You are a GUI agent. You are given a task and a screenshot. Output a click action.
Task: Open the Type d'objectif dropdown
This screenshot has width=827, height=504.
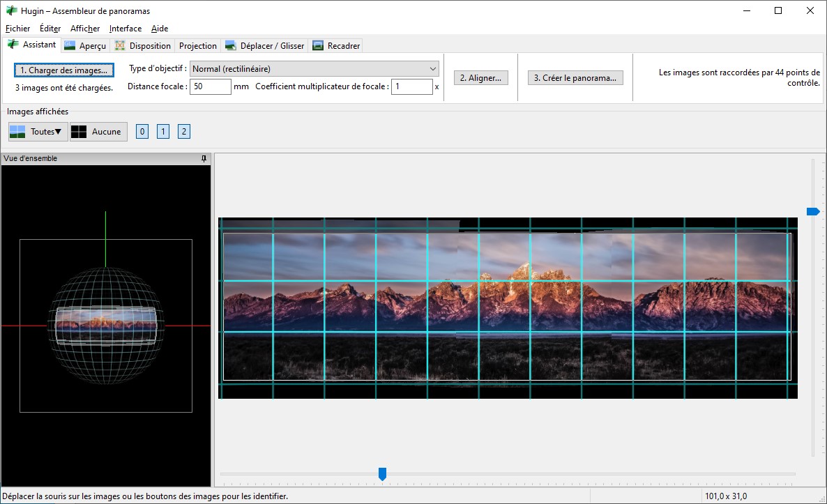[314, 69]
